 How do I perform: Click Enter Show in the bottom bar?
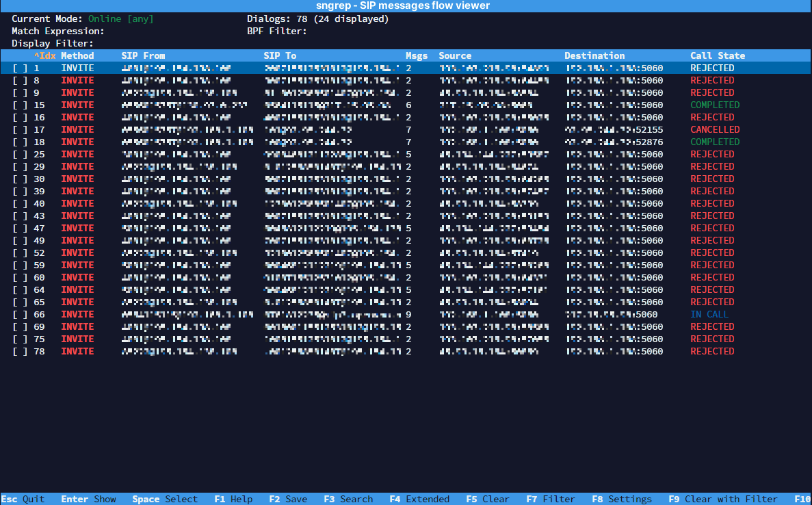point(88,500)
